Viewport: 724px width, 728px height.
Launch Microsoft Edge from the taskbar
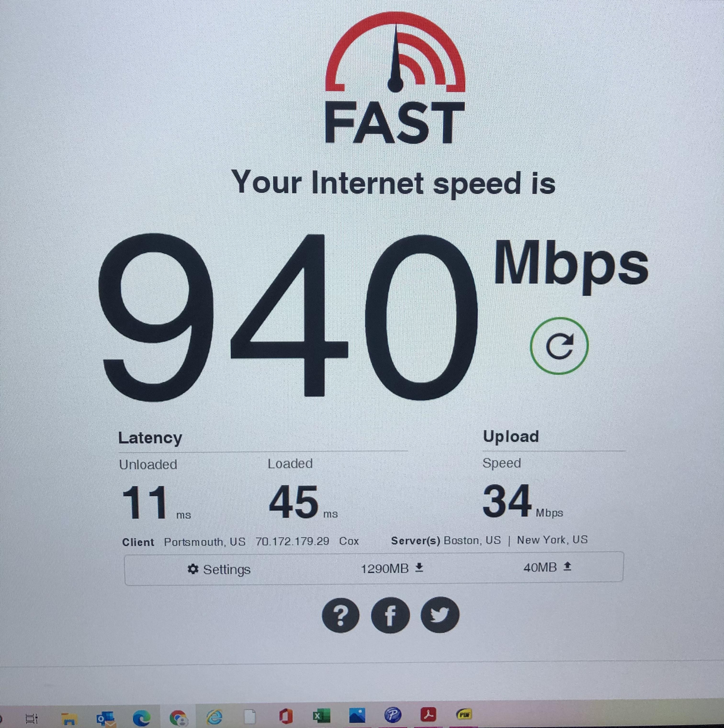(x=141, y=718)
